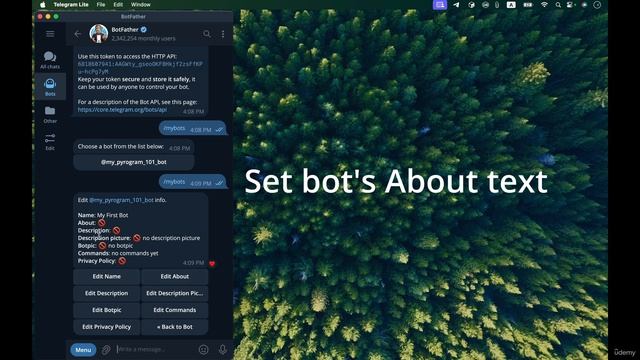640x360 pixels.
Task: Click the first /mybots sent message
Action: 193,128
